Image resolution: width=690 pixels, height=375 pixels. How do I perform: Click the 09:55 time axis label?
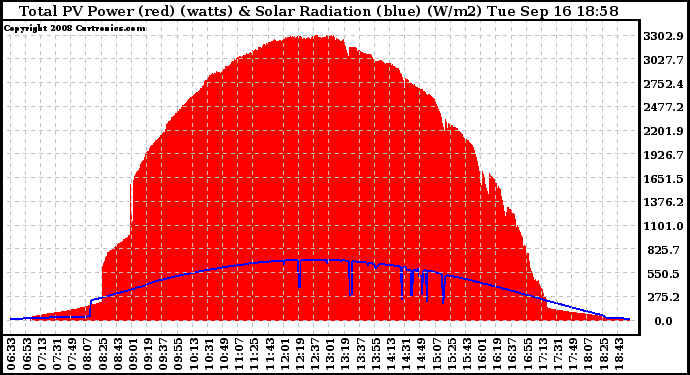point(178,353)
